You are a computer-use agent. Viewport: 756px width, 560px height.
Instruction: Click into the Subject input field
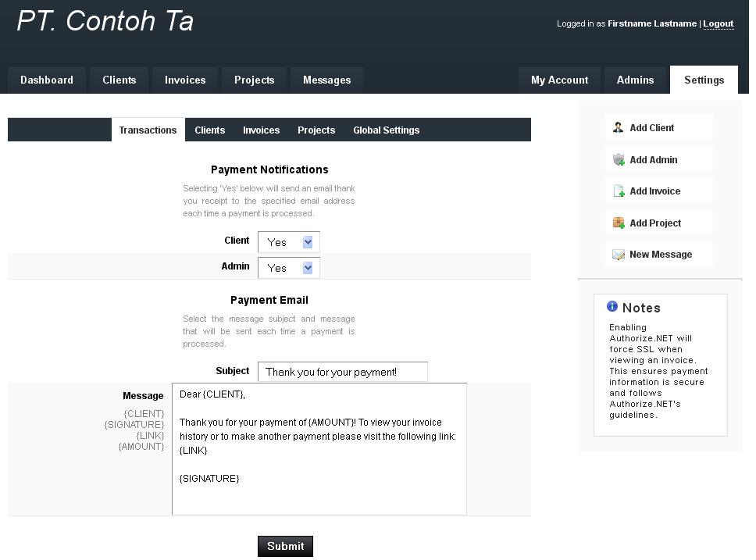343,372
